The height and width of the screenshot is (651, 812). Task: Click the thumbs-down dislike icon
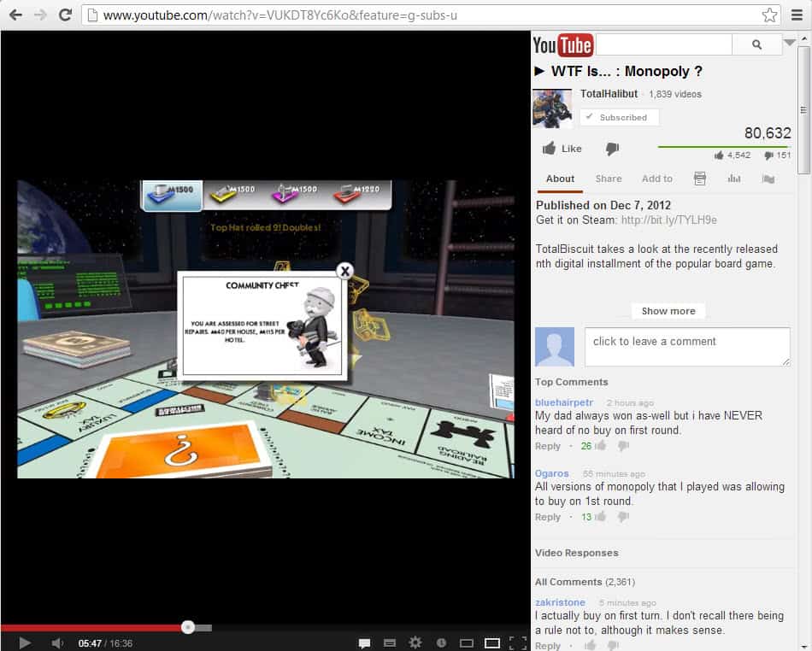(x=612, y=149)
